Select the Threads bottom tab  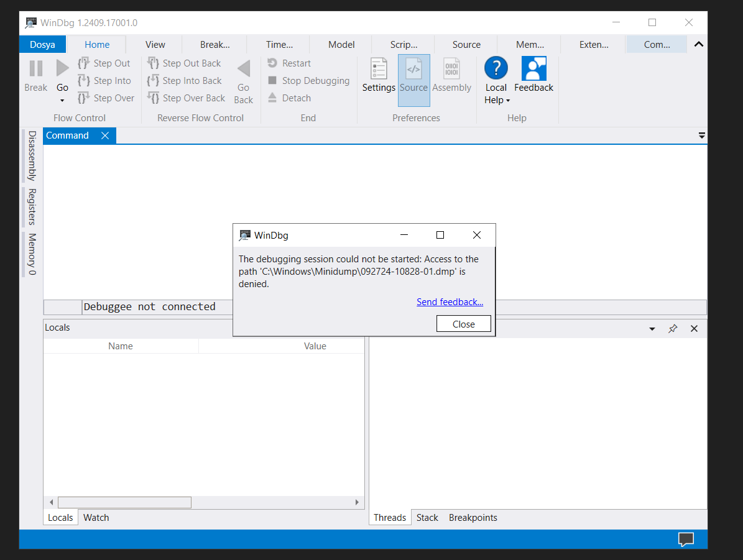click(x=389, y=517)
